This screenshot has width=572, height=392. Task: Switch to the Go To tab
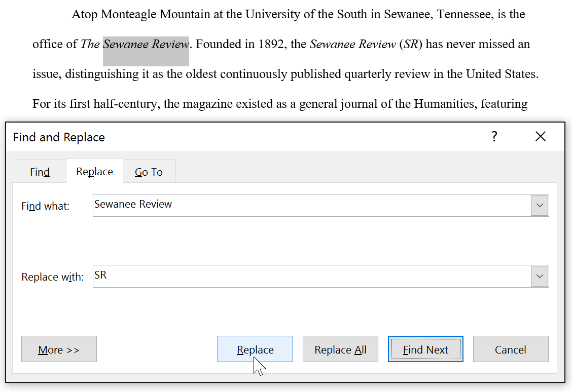point(149,171)
